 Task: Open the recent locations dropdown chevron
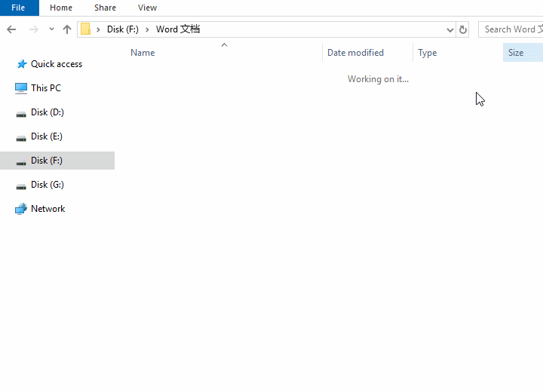click(51, 29)
